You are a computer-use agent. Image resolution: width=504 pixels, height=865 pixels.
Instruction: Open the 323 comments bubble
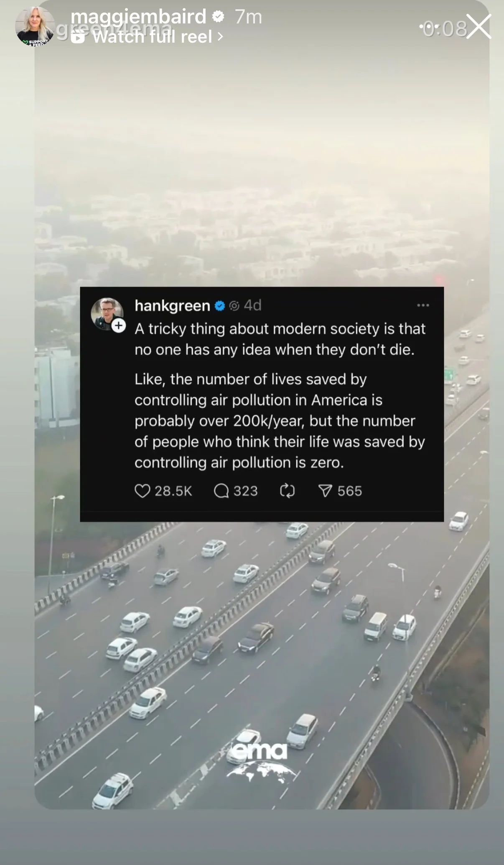pyautogui.click(x=221, y=491)
